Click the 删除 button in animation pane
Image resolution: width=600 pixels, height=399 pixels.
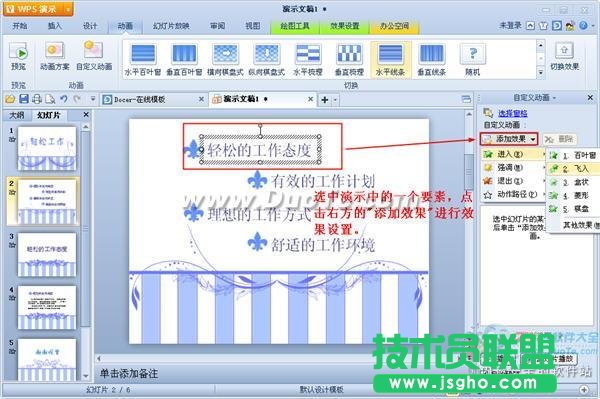(x=560, y=139)
